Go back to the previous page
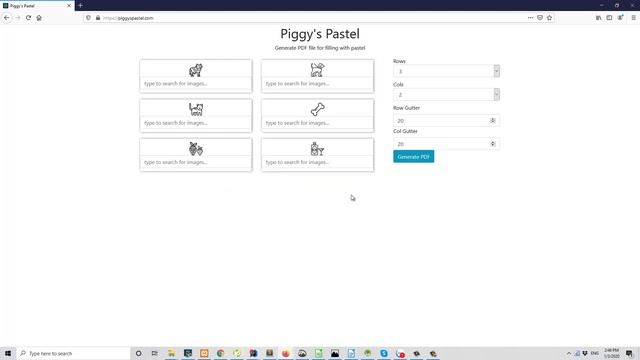The height and width of the screenshot is (360, 640). pyautogui.click(x=7, y=18)
